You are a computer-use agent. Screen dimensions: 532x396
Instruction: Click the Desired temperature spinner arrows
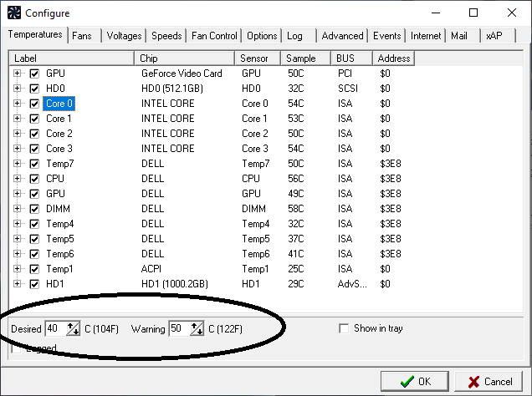coord(73,328)
